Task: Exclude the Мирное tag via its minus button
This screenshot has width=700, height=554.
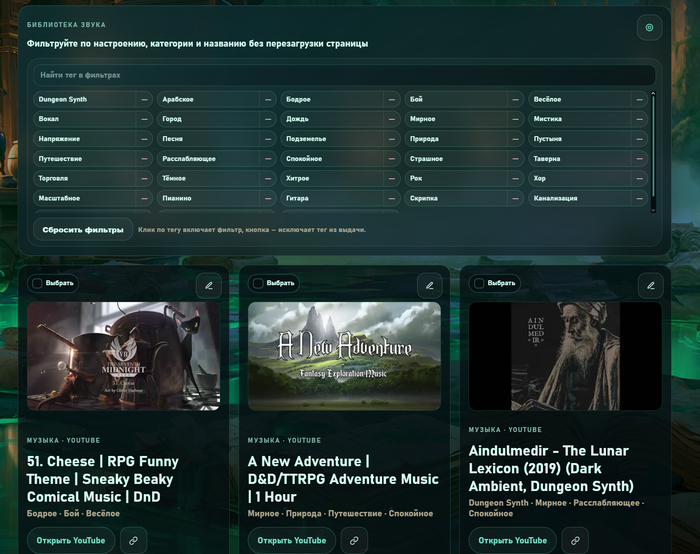Action: coord(515,119)
